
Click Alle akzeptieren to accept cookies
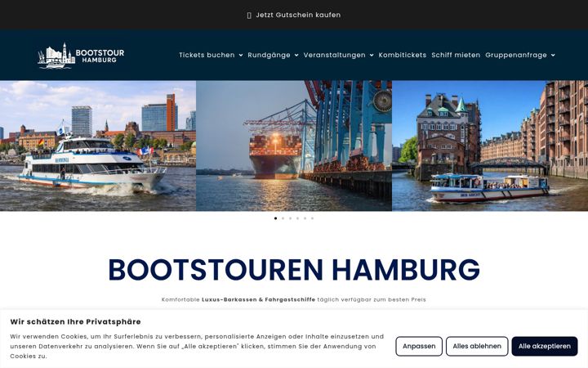pyautogui.click(x=545, y=346)
